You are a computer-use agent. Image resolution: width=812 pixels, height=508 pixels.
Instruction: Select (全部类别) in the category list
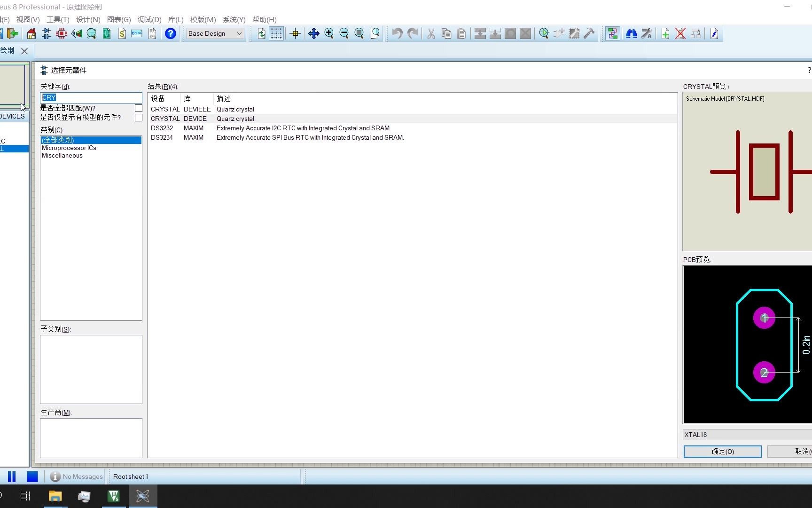pos(91,140)
